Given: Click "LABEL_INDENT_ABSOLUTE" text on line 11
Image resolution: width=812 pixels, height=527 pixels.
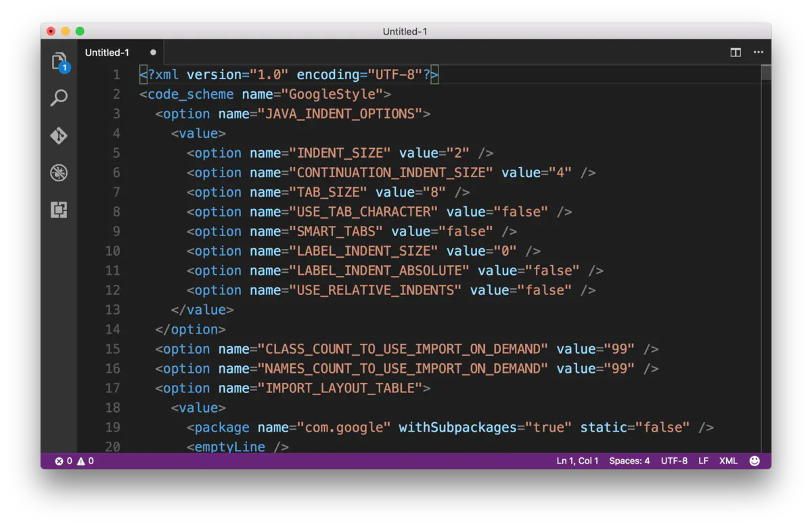Looking at the screenshot, I should [x=380, y=271].
